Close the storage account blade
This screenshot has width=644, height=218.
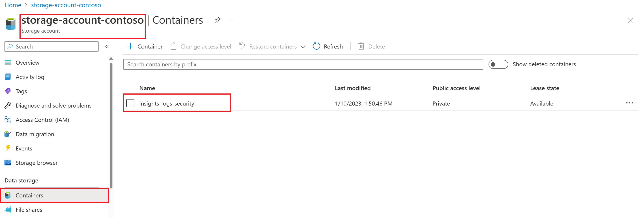[x=630, y=20]
